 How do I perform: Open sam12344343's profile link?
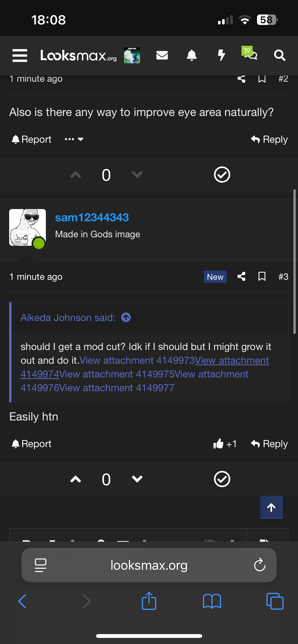(x=92, y=217)
